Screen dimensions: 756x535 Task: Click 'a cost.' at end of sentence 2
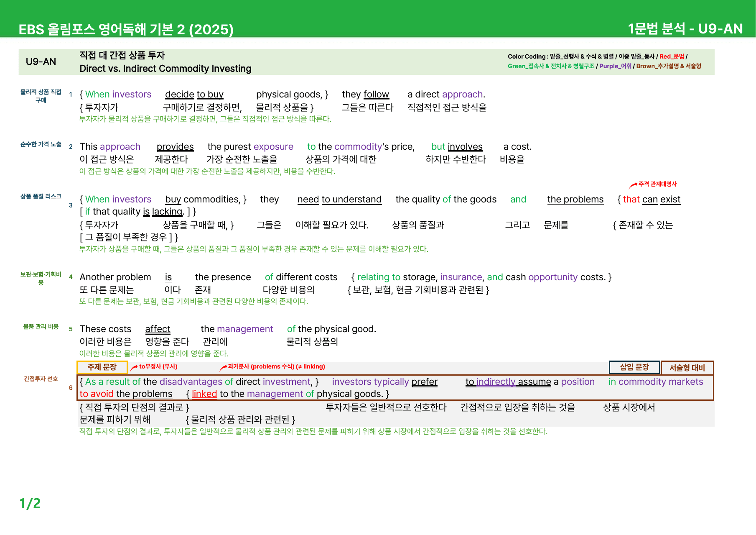[x=517, y=147]
